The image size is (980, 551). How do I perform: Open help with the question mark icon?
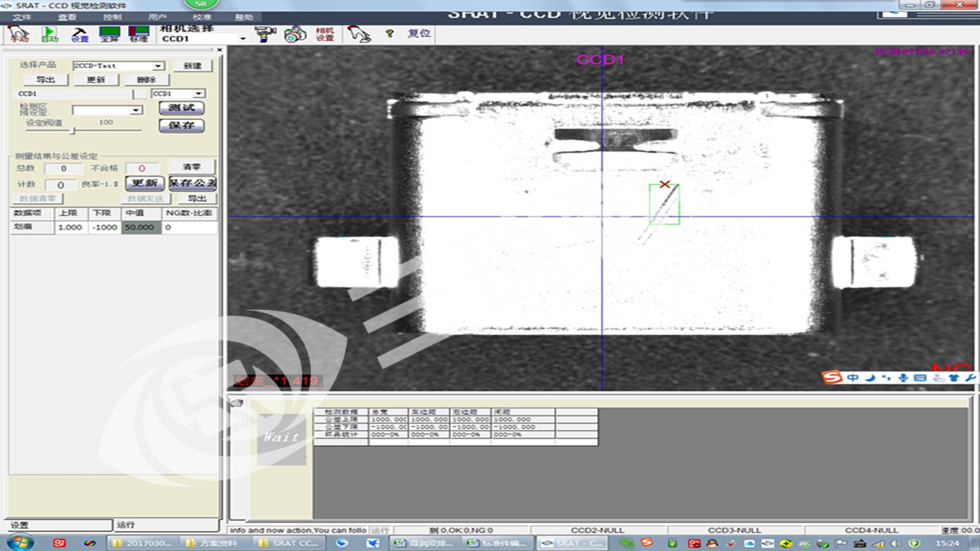coord(389,33)
